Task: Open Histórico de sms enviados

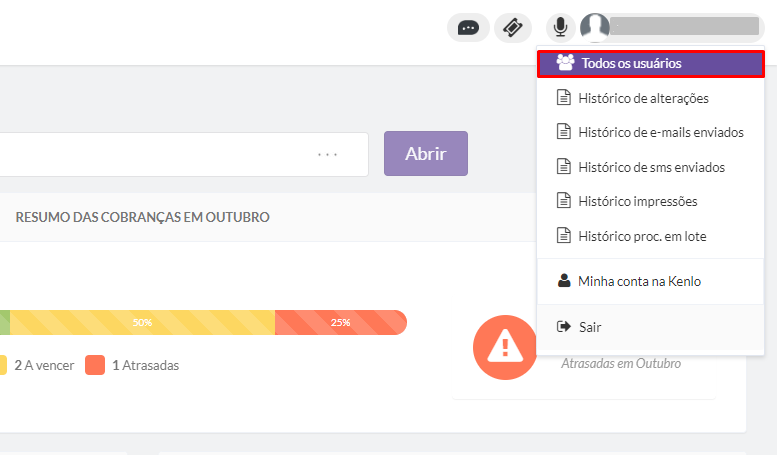Action: tap(651, 167)
